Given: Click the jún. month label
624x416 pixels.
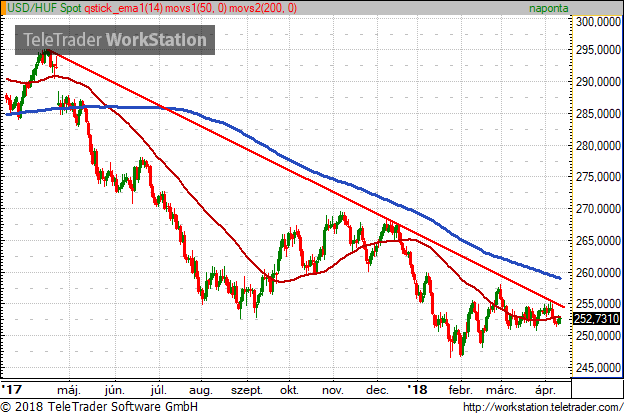Looking at the screenshot, I should tap(115, 390).
